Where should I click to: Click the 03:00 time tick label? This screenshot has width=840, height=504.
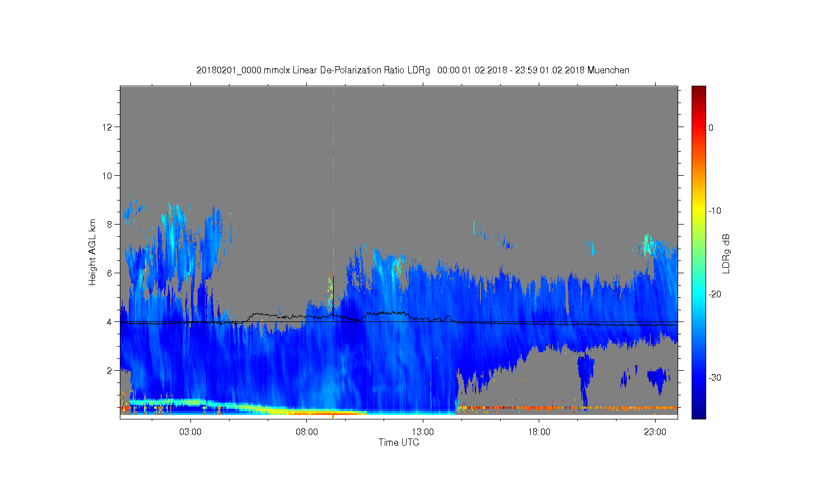coord(190,432)
